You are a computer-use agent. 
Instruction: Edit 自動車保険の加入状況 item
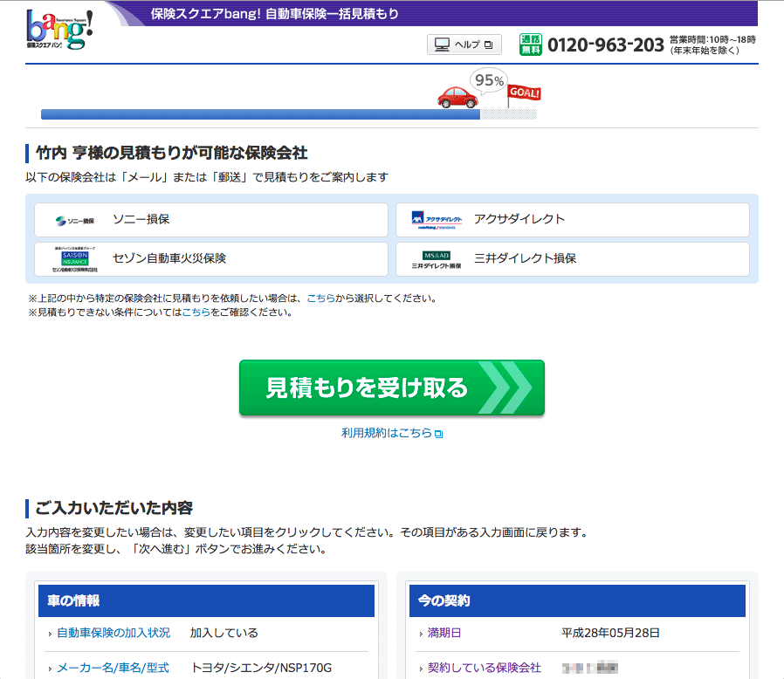tap(113, 633)
